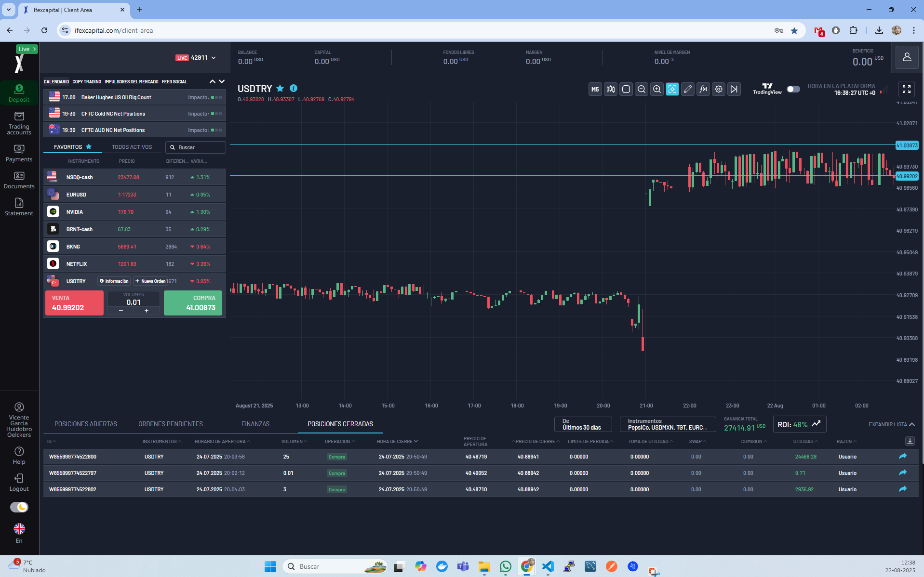Click the Expandir Lista expander

[x=892, y=424]
